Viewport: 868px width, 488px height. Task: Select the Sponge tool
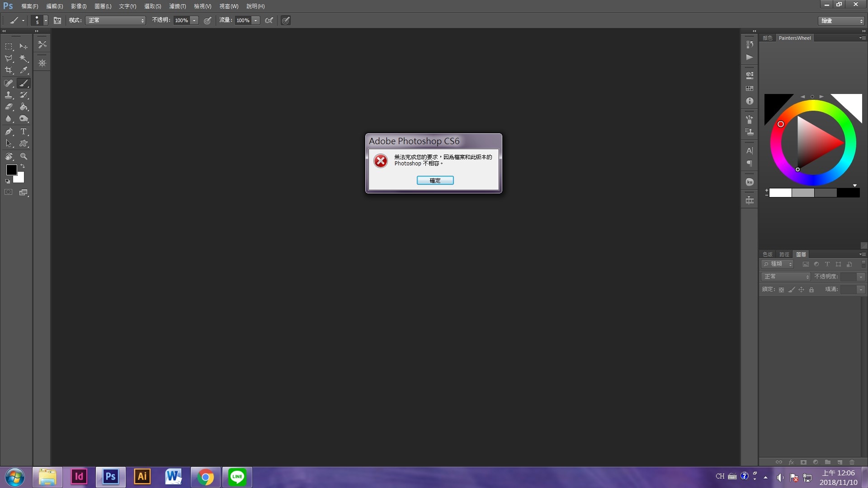tap(24, 118)
